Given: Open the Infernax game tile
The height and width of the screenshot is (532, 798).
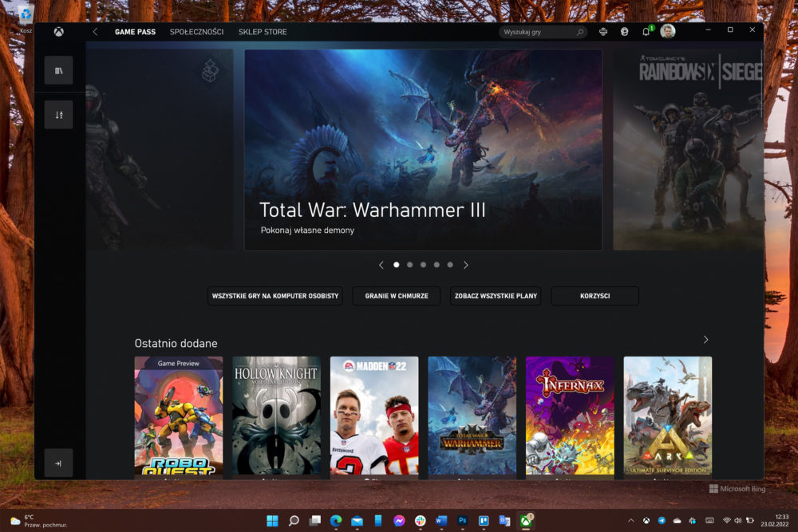Looking at the screenshot, I should tap(570, 416).
